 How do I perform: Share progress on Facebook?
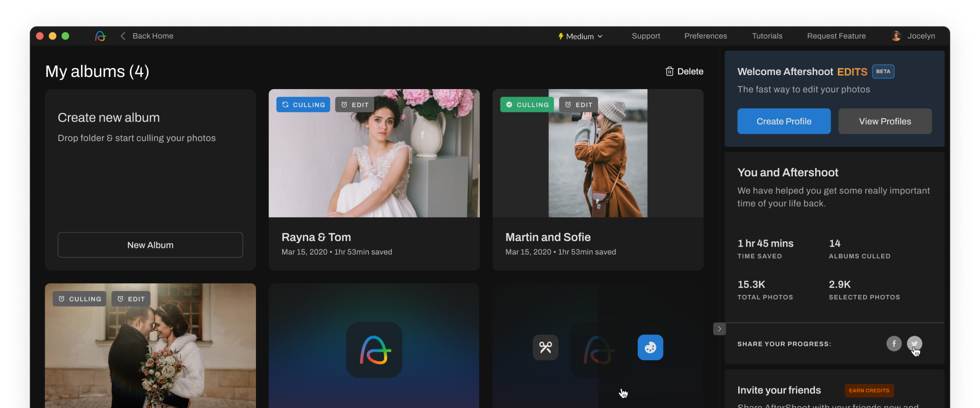point(894,344)
